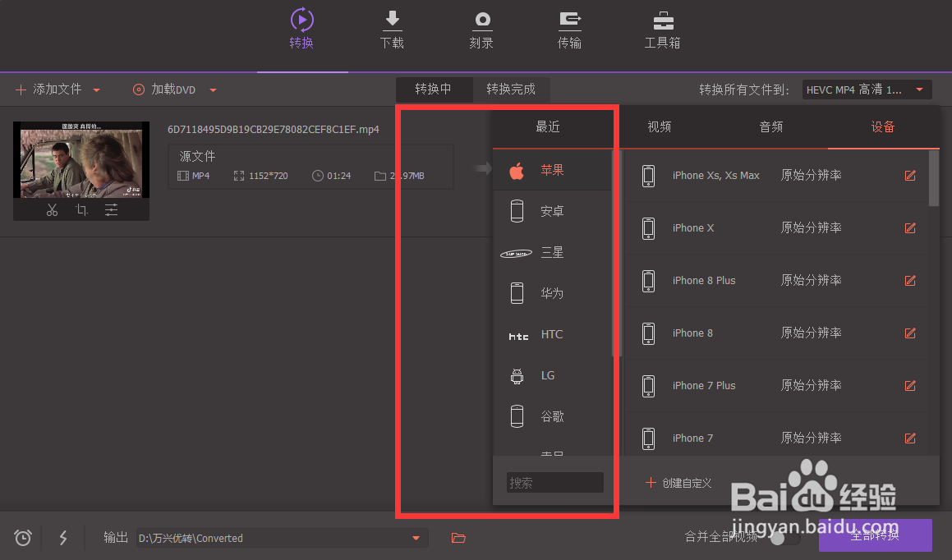Choose the Samsung (三星) device category

coord(552,252)
